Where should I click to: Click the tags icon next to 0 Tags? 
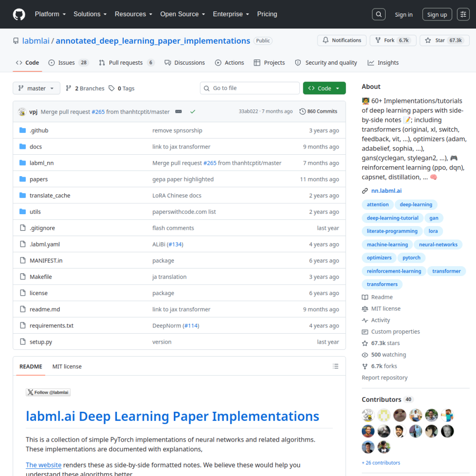tap(112, 89)
